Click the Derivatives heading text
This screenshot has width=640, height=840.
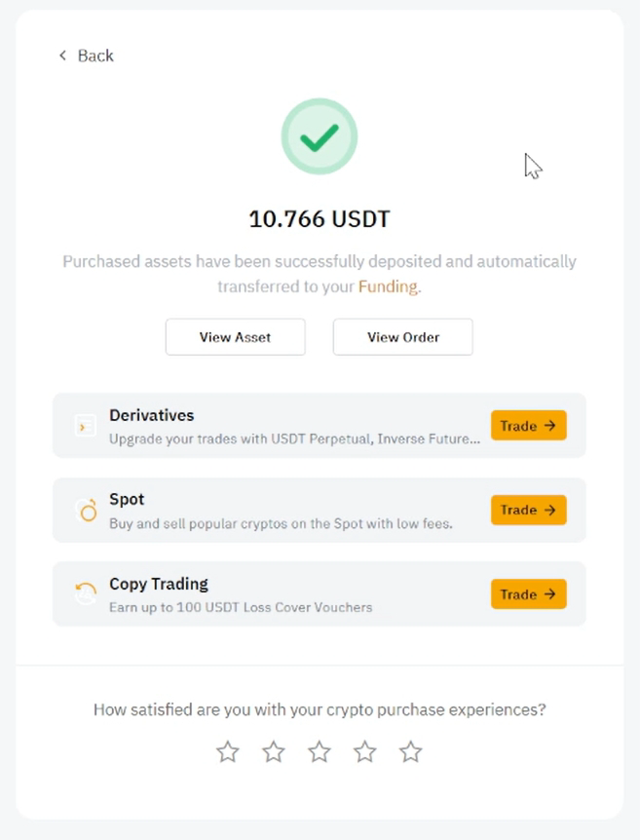pos(152,415)
